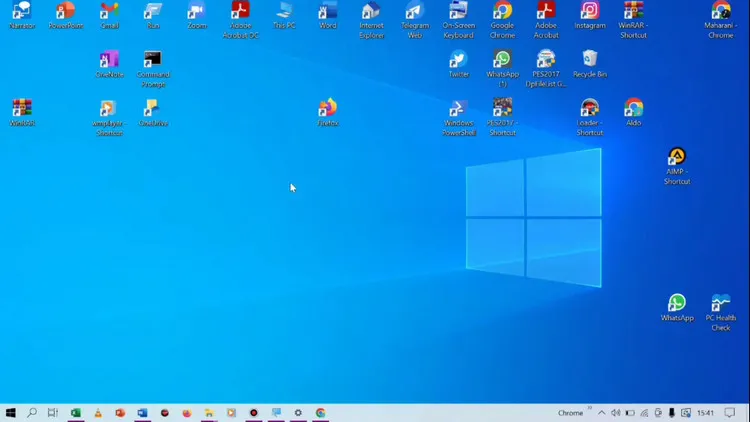
Task: Open the screen recorder taskbar button
Action: pos(254,412)
